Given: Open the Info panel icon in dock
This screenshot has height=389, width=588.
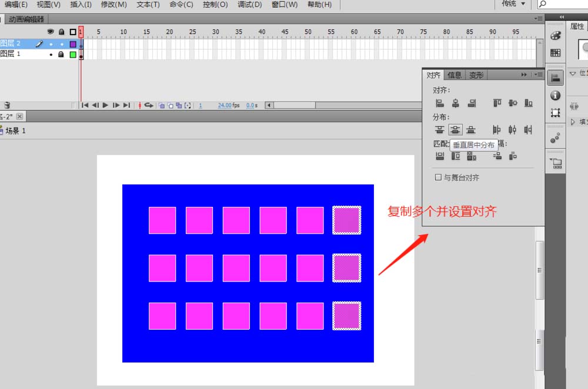Looking at the screenshot, I should [555, 95].
